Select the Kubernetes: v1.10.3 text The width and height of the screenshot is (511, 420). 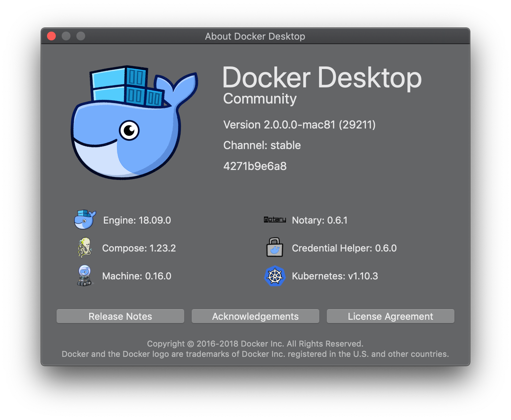[x=335, y=276]
